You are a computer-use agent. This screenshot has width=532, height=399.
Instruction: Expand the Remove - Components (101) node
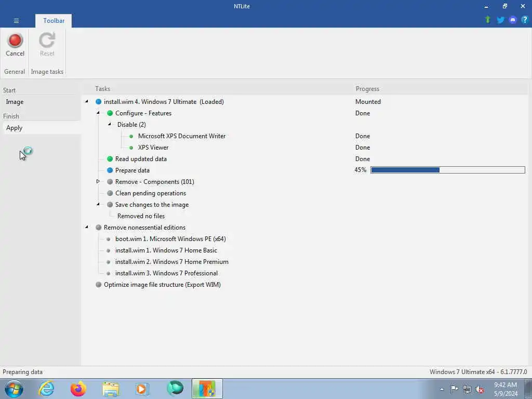pyautogui.click(x=98, y=181)
